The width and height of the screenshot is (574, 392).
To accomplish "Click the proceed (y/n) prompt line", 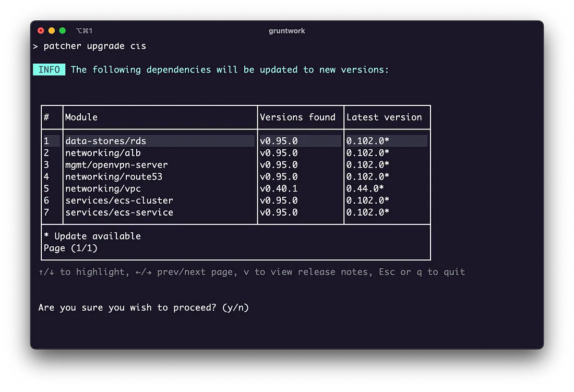I will point(143,307).
